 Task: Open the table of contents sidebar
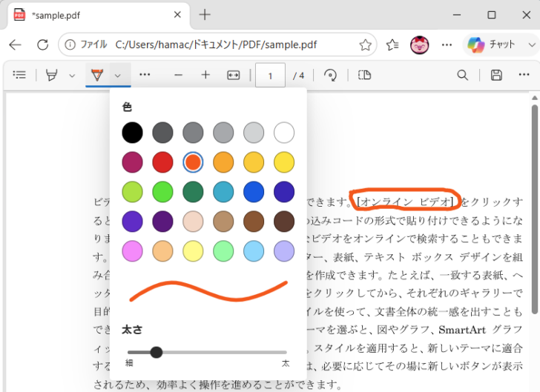(19, 75)
